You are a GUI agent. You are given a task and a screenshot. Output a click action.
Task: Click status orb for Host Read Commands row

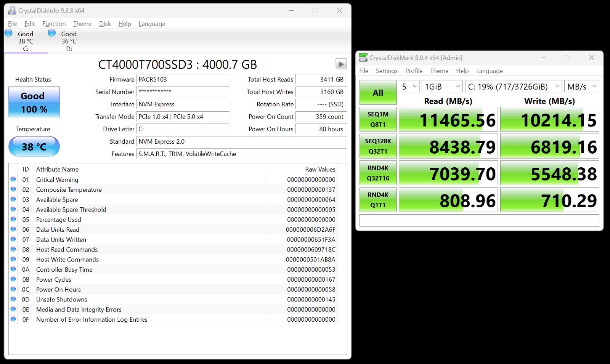pos(13,249)
